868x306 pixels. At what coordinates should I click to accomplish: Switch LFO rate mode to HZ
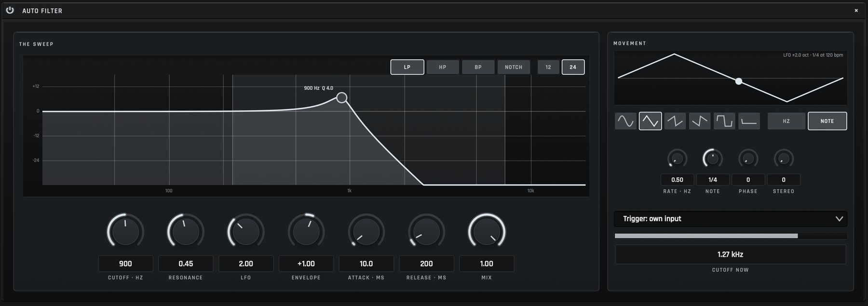[787, 121]
